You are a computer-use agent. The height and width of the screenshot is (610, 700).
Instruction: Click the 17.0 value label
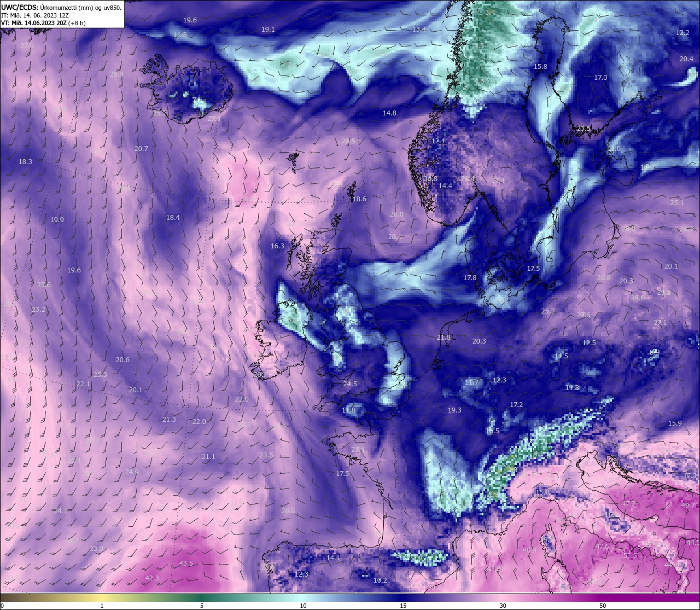point(600,78)
